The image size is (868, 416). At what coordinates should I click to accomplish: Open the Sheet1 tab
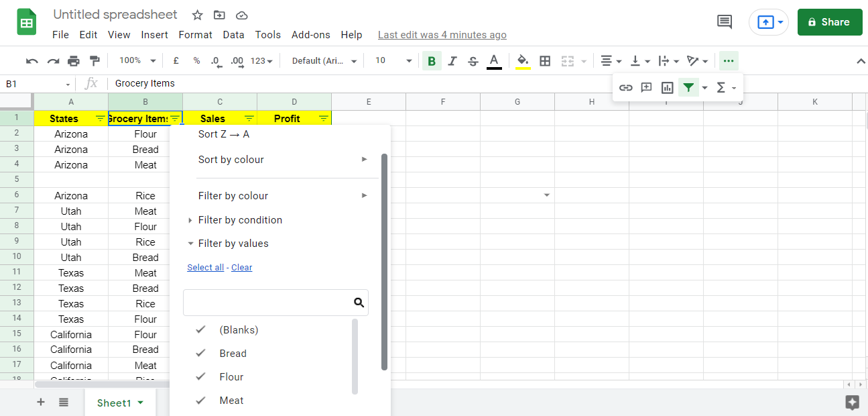coord(120,403)
